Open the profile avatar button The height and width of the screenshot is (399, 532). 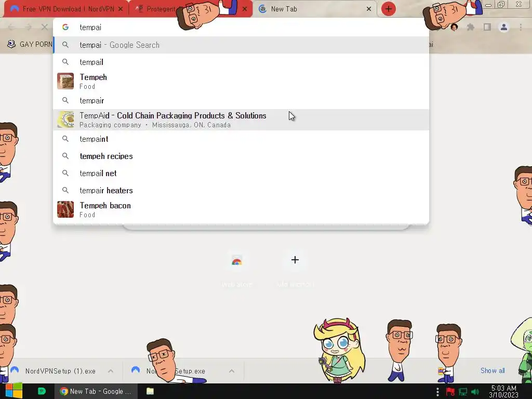pos(504,27)
